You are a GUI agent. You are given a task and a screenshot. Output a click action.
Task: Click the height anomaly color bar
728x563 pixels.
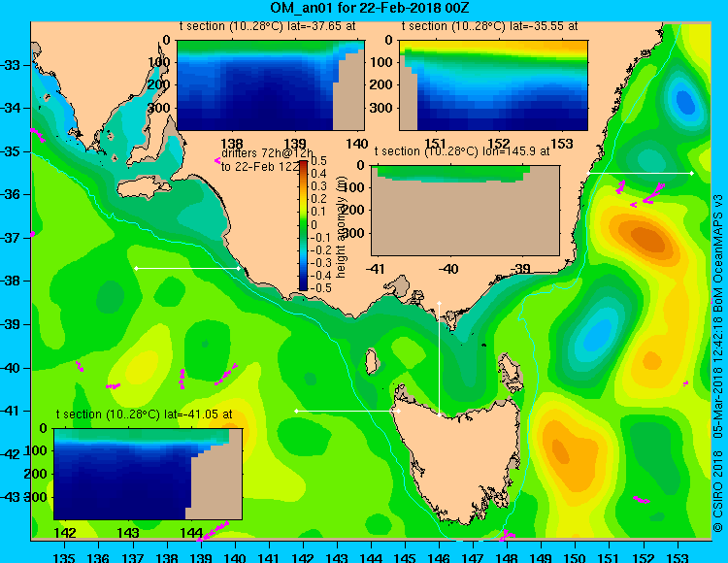coord(303,225)
